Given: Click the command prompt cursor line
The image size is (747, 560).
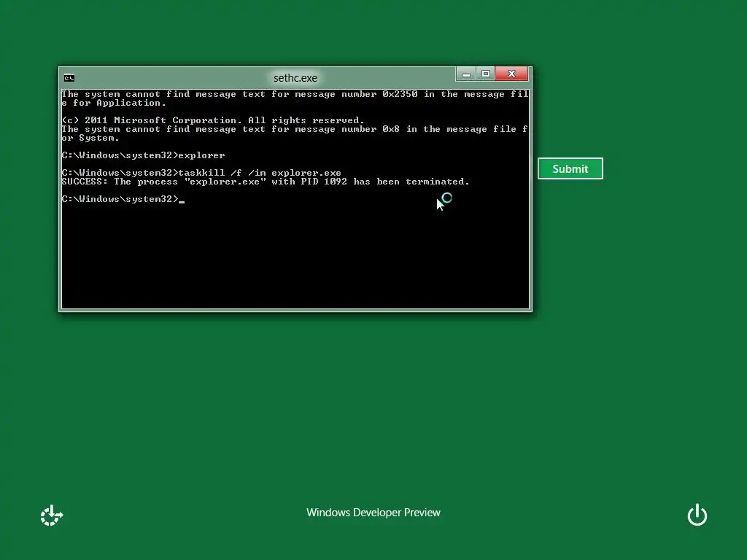Looking at the screenshot, I should (x=123, y=199).
